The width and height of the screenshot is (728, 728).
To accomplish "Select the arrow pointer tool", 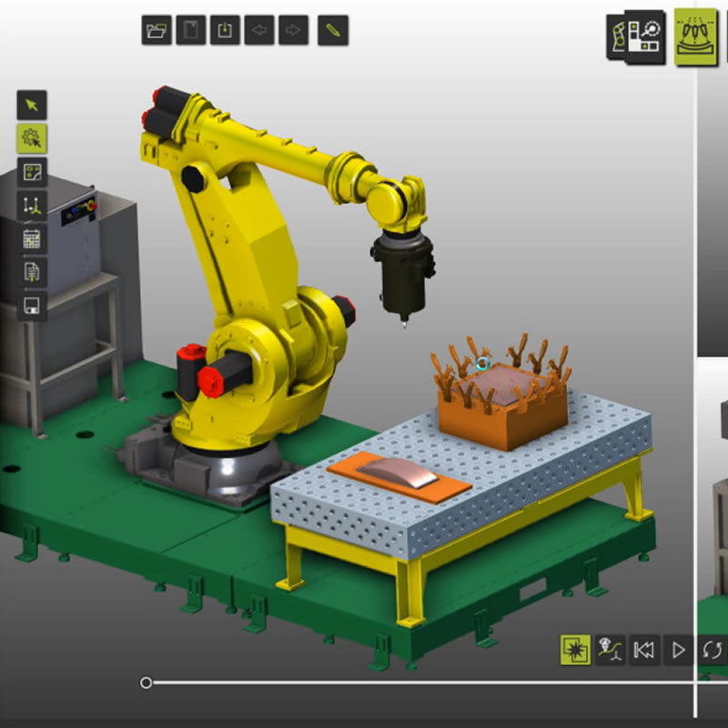I will [x=32, y=105].
